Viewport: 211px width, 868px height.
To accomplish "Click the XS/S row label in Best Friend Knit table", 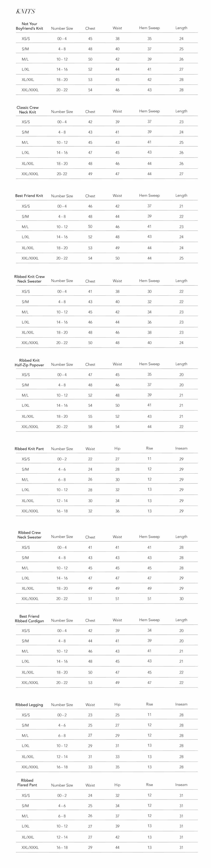I will pos(26,206).
